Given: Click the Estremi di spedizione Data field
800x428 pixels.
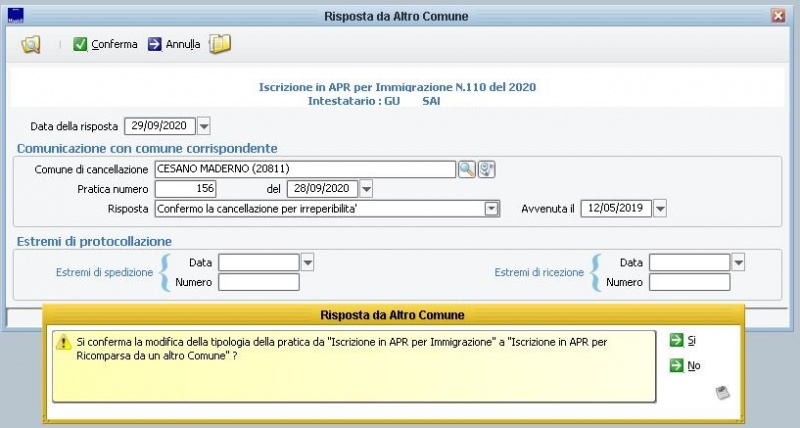Looking at the screenshot, I should coord(259,263).
